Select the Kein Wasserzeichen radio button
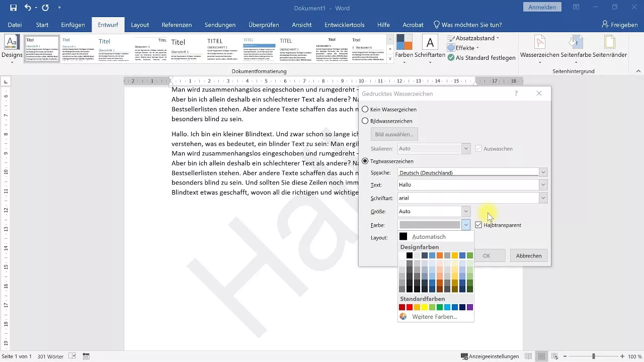 click(x=365, y=109)
